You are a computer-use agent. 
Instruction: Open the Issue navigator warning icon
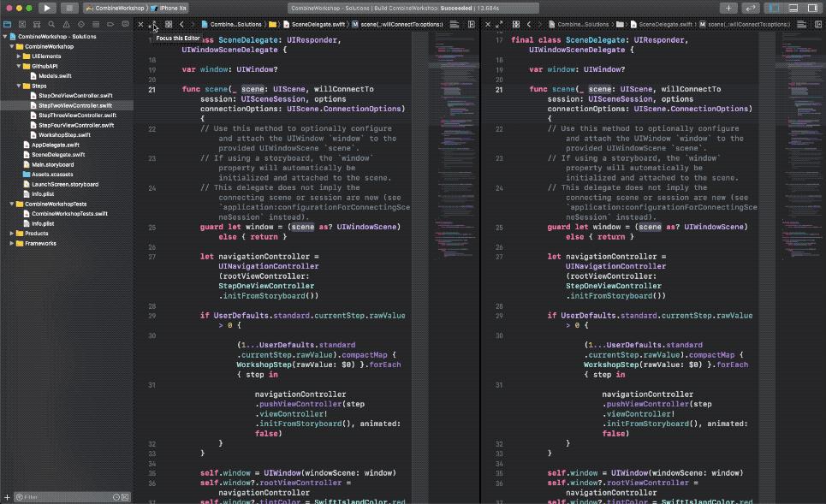[65, 24]
